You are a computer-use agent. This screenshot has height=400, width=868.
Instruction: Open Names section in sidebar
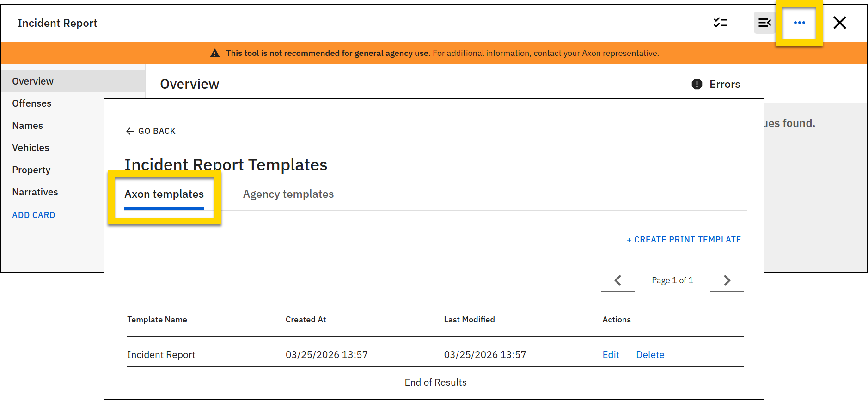(27, 126)
